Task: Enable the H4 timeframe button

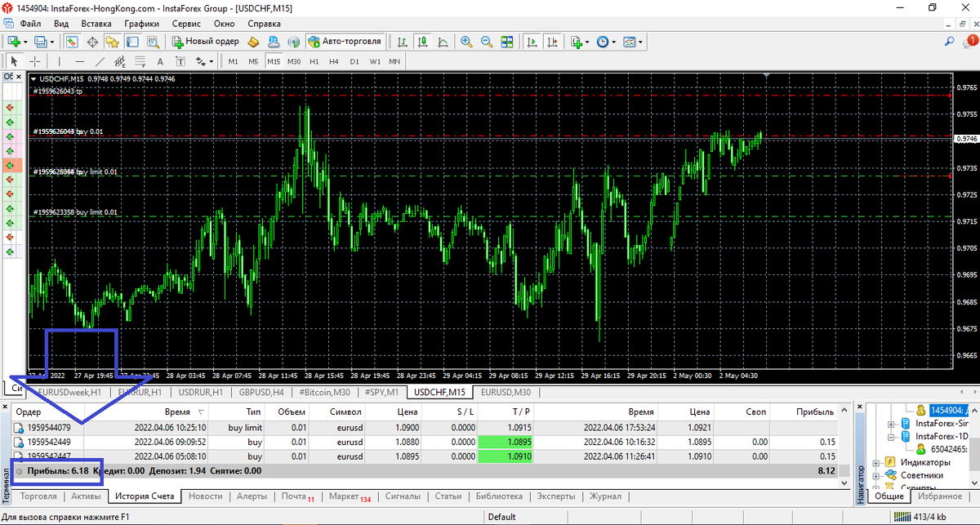Action: point(334,61)
